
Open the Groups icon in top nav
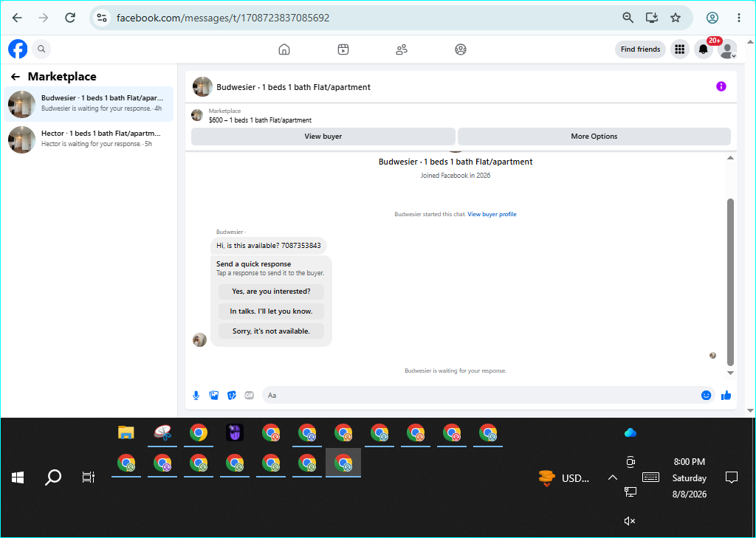point(461,49)
